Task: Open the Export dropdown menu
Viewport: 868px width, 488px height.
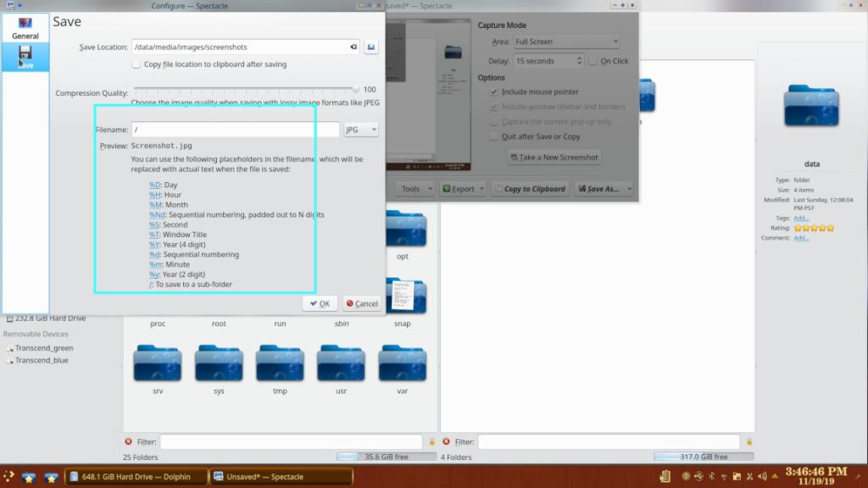Action: click(464, 189)
